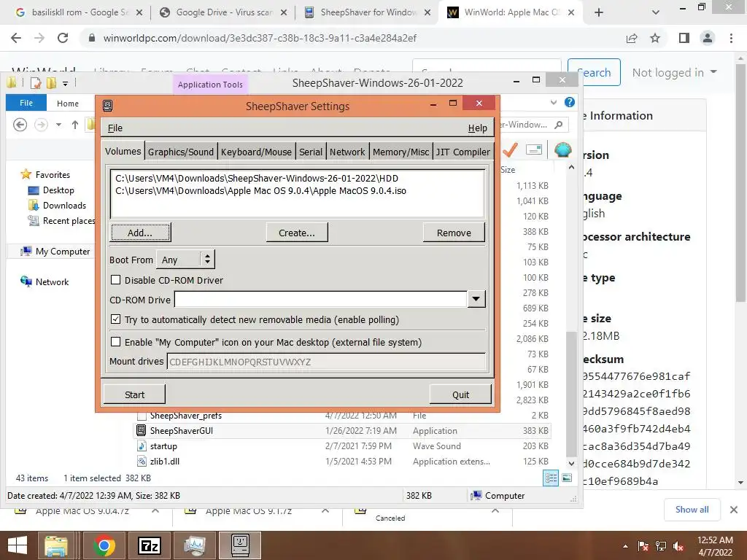Select Network in the navigation pane
The width and height of the screenshot is (747, 560).
52,282
